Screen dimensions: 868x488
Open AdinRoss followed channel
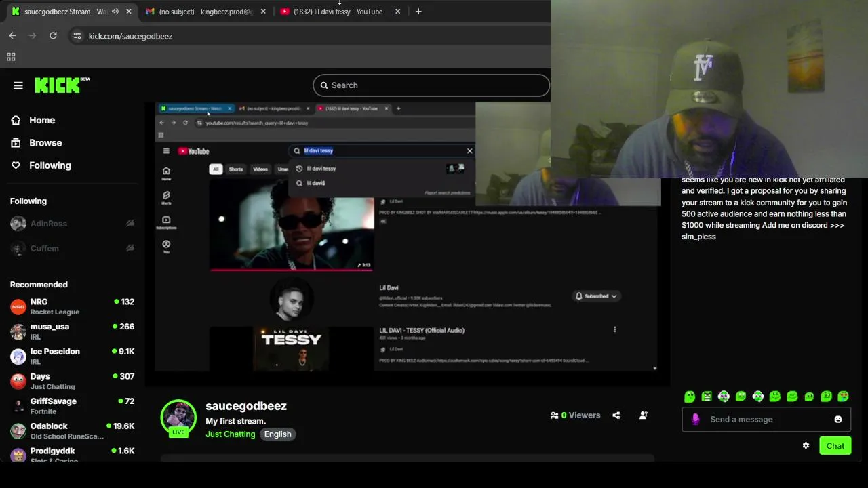click(x=72, y=224)
